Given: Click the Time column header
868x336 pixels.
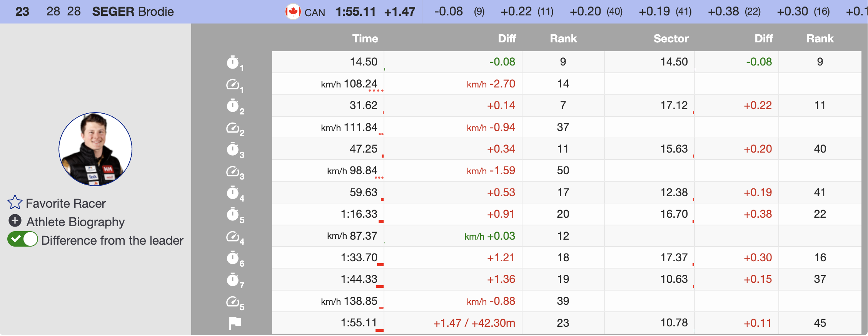Looking at the screenshot, I should point(365,39).
